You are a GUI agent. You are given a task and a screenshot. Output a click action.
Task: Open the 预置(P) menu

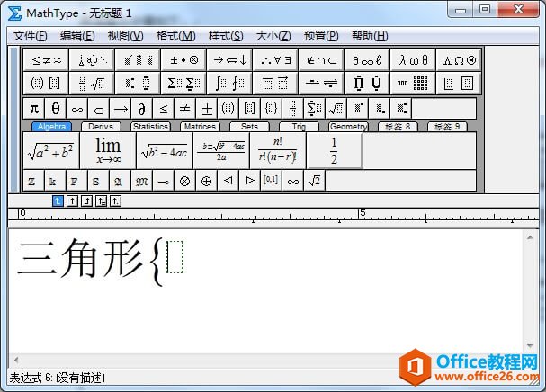point(321,35)
